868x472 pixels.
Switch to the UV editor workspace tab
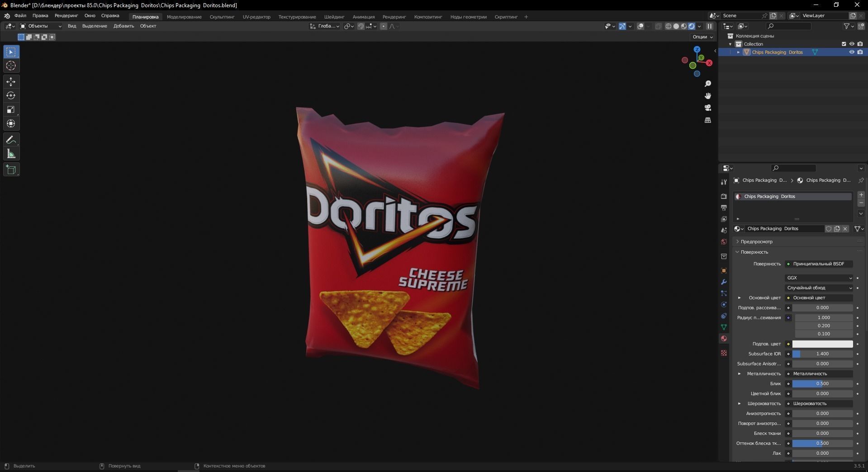tap(256, 17)
